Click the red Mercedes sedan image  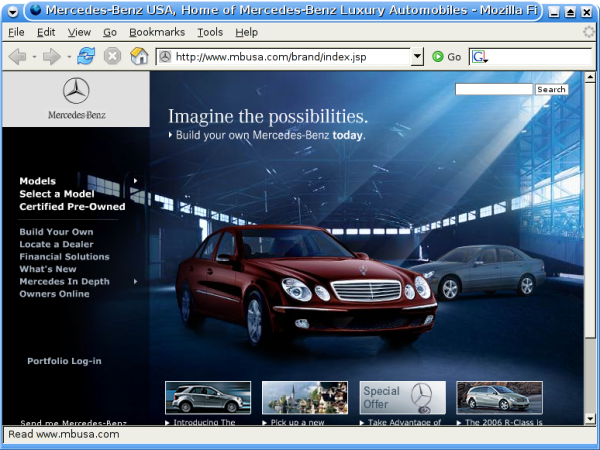pyautogui.click(x=306, y=285)
